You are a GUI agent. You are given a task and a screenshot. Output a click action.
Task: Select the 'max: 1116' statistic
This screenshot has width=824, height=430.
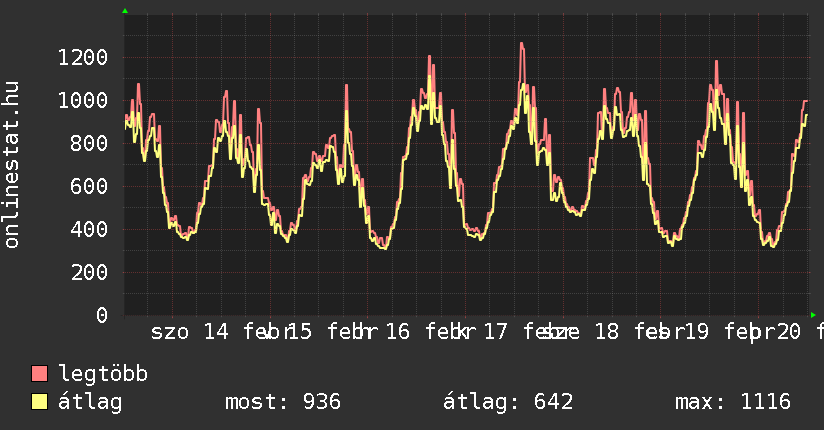tap(733, 402)
